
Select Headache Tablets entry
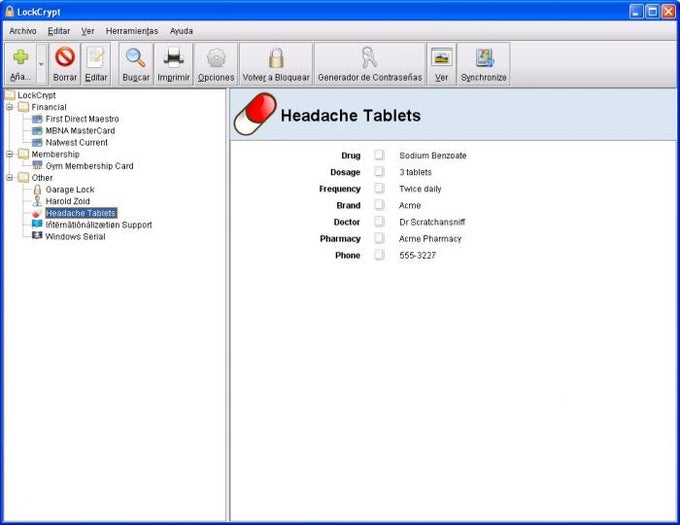click(x=81, y=213)
